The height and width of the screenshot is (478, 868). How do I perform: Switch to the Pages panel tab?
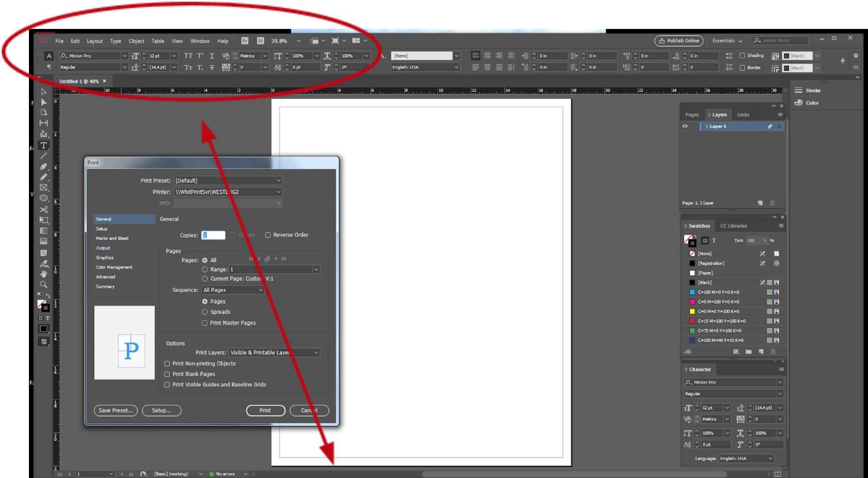(x=692, y=114)
